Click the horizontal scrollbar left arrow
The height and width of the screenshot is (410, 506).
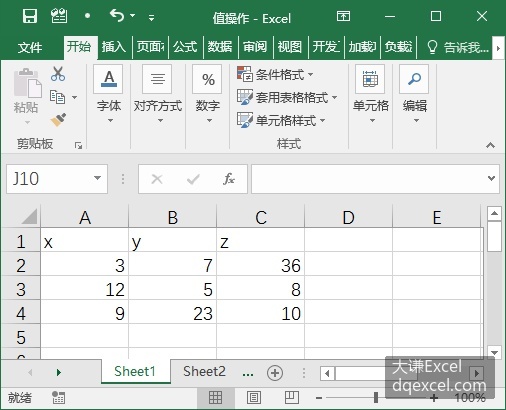click(327, 373)
